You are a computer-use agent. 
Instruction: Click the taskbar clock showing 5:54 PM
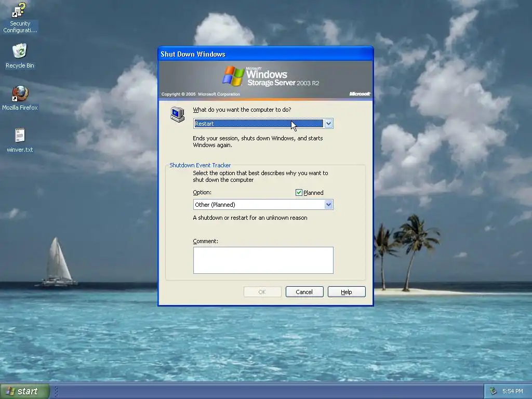click(512, 391)
